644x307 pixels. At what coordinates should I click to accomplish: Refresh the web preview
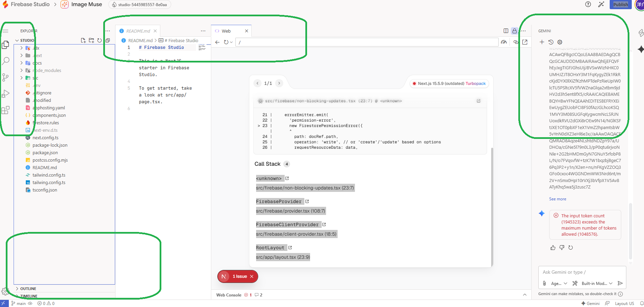click(226, 42)
